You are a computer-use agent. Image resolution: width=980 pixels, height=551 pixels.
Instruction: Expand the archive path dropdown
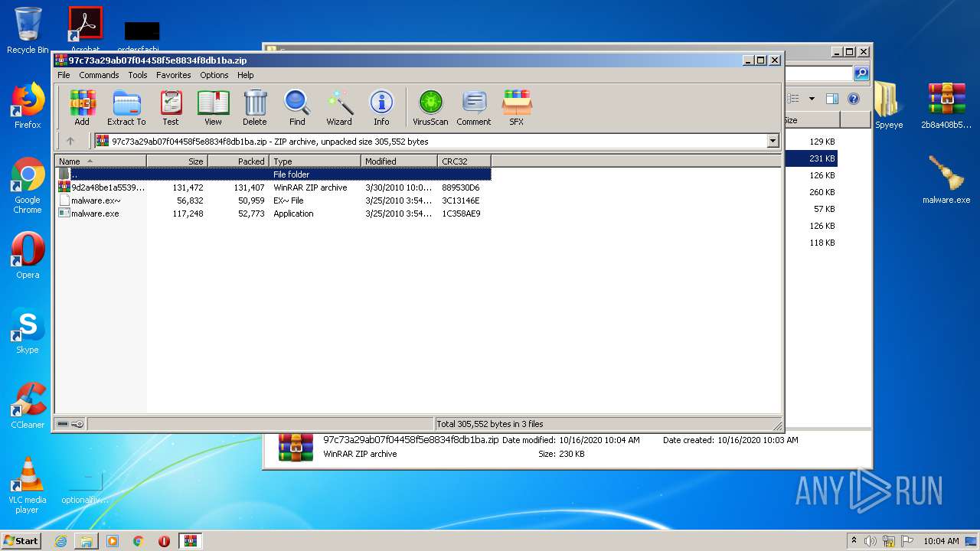pos(773,141)
